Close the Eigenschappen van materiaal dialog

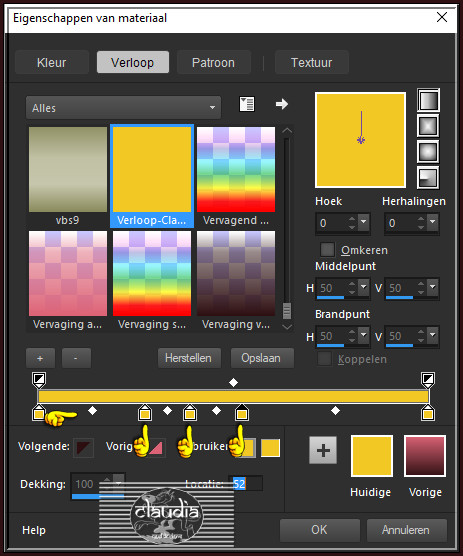(442, 17)
